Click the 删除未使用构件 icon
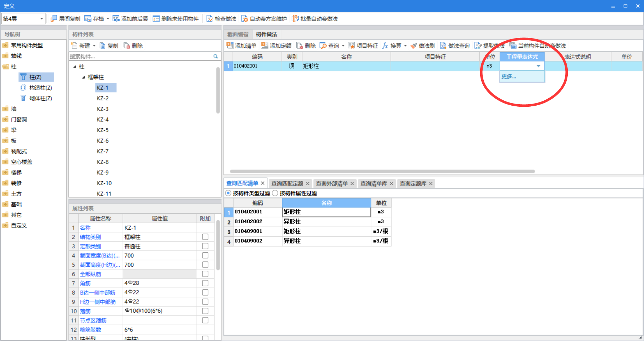 tap(156, 19)
